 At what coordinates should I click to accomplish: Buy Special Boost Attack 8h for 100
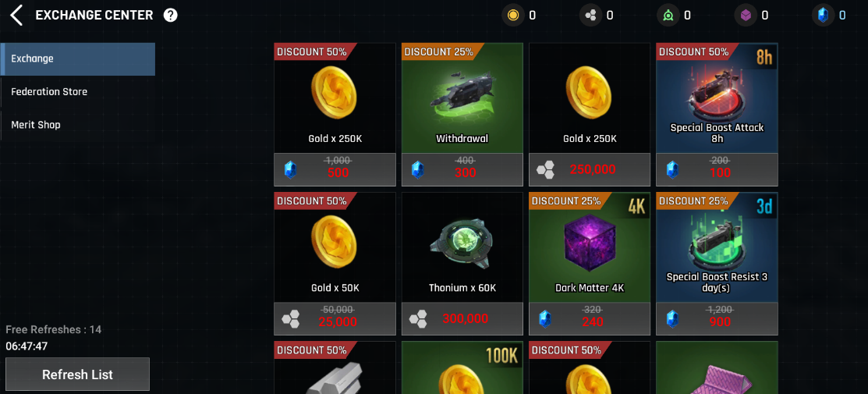[x=717, y=169]
